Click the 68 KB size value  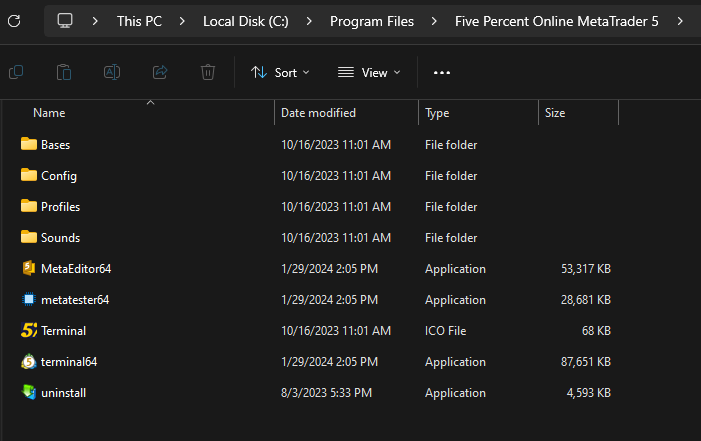596,331
